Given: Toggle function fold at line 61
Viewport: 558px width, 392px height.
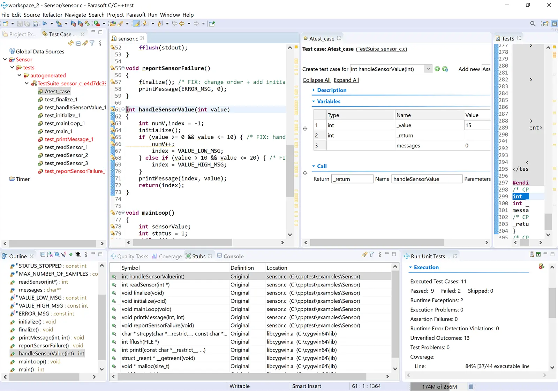Looking at the screenshot, I should [x=123, y=109].
